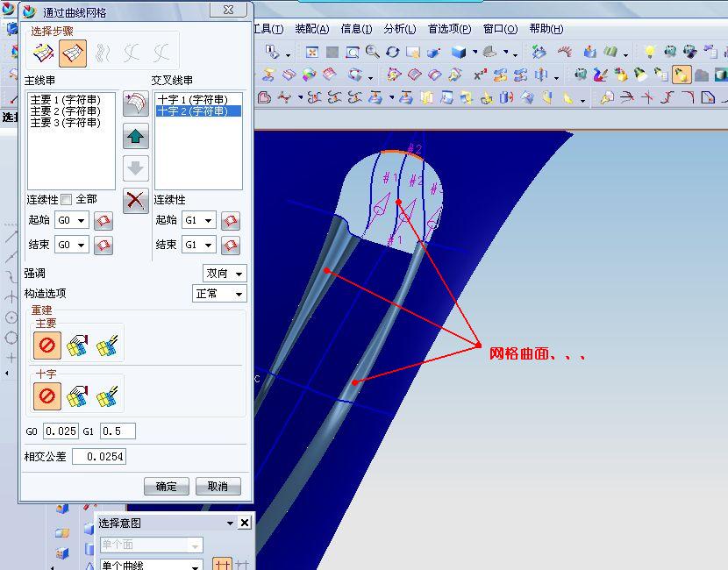
Task: Select manual rebuild option under 主要
Action: 77,346
